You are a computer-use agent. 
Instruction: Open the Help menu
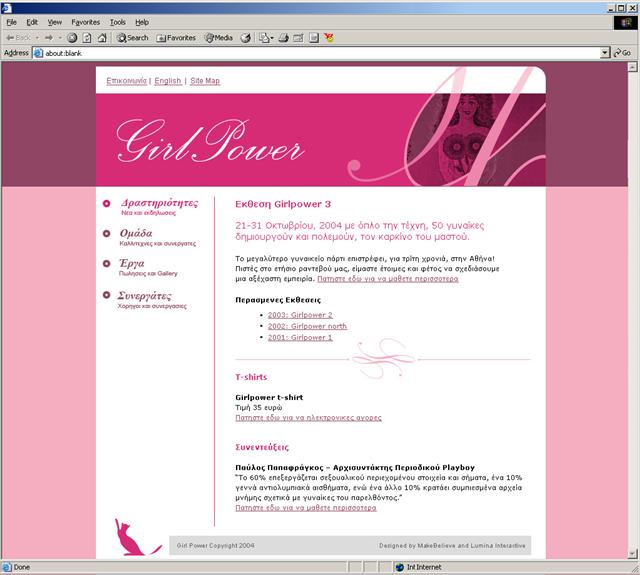coord(142,22)
